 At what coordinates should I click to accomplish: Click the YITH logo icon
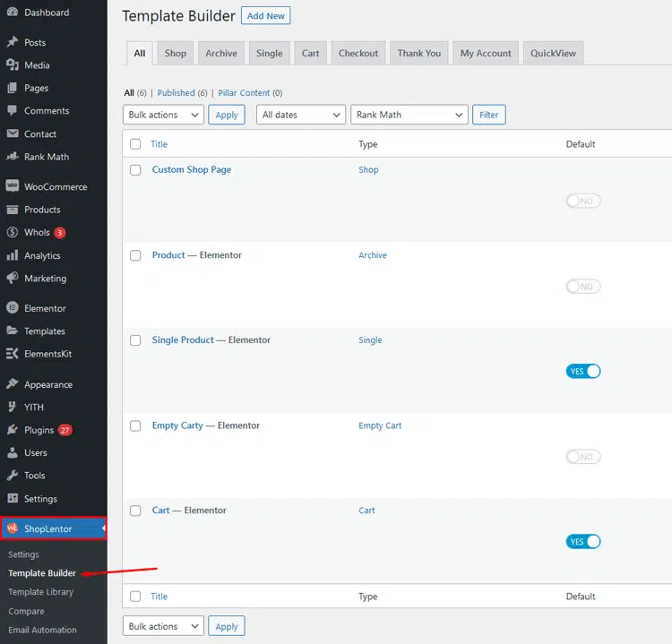13,407
